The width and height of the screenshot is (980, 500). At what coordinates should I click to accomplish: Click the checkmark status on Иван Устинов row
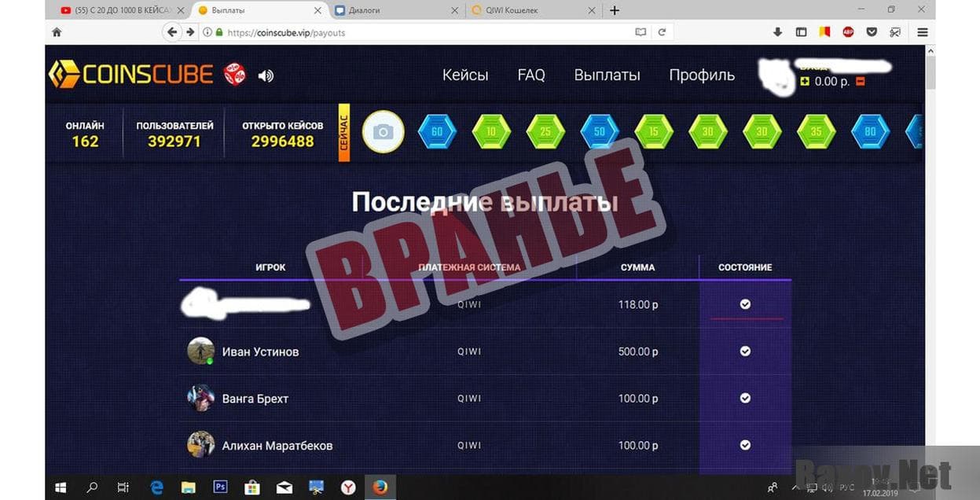pyautogui.click(x=744, y=351)
